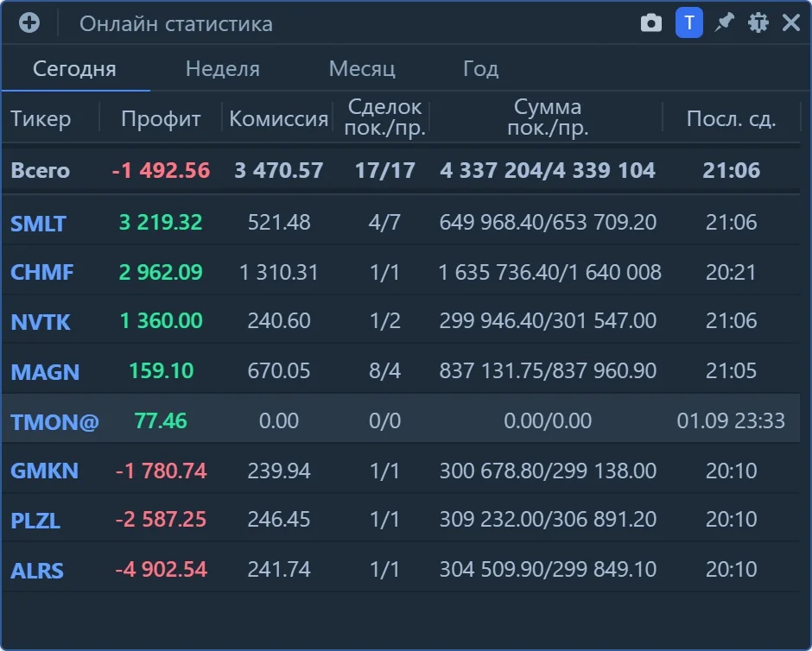Click TMON@ profit 77.46
The width and height of the screenshot is (812, 651).
161,420
